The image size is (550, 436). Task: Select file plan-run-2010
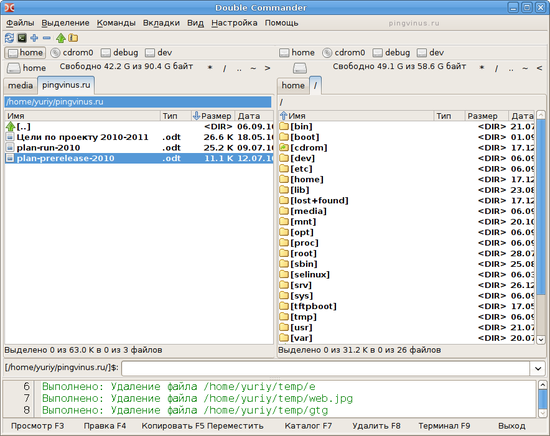click(139, 148)
